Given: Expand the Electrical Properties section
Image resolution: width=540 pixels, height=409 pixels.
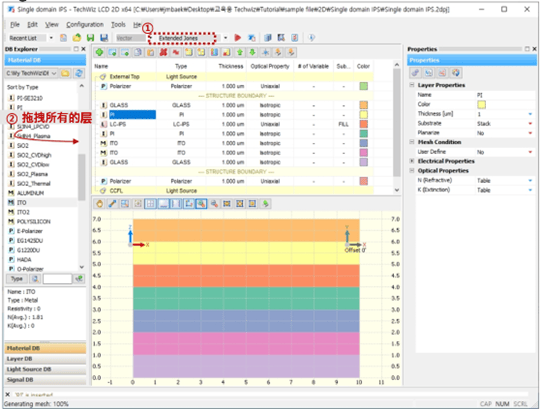Looking at the screenshot, I should tap(412, 161).
